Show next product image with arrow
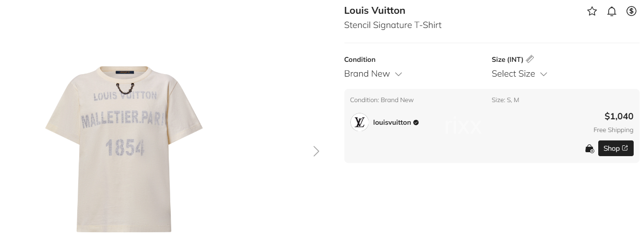The image size is (644, 245). 316,151
